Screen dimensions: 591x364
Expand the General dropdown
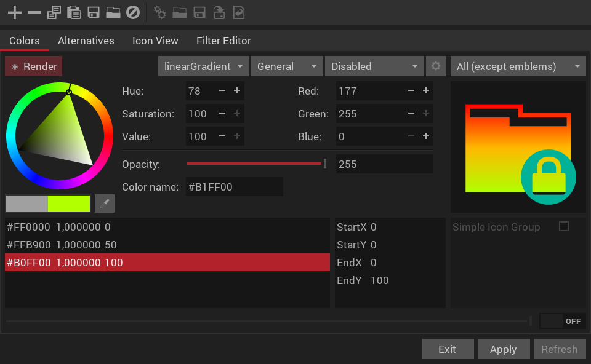click(x=286, y=66)
